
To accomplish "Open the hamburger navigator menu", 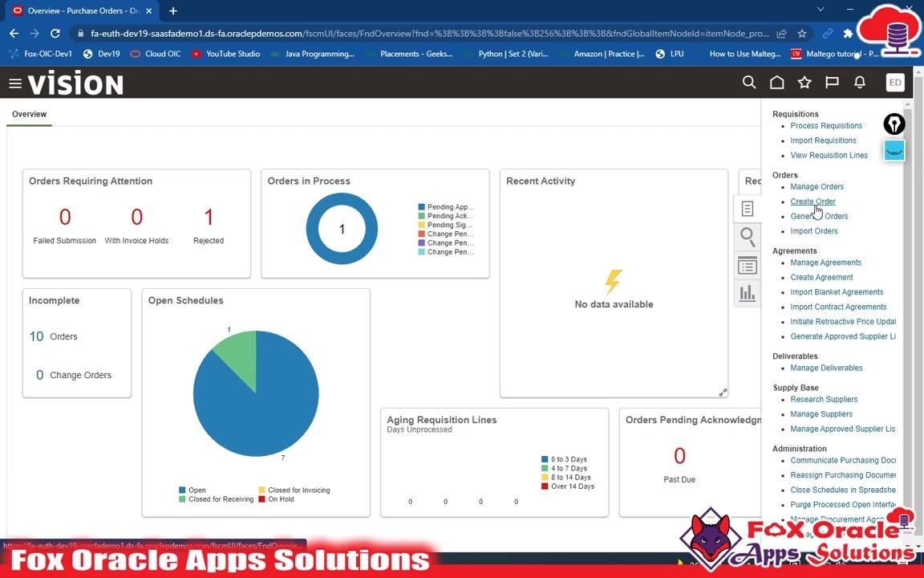I will [x=15, y=83].
